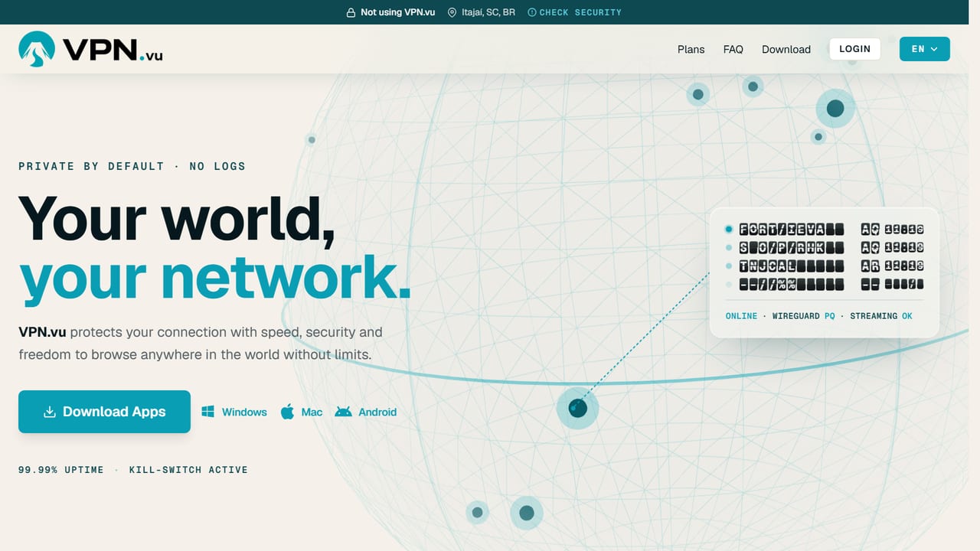The height and width of the screenshot is (551, 980).
Task: Click the info icon next to Check Security
Action: pos(532,13)
